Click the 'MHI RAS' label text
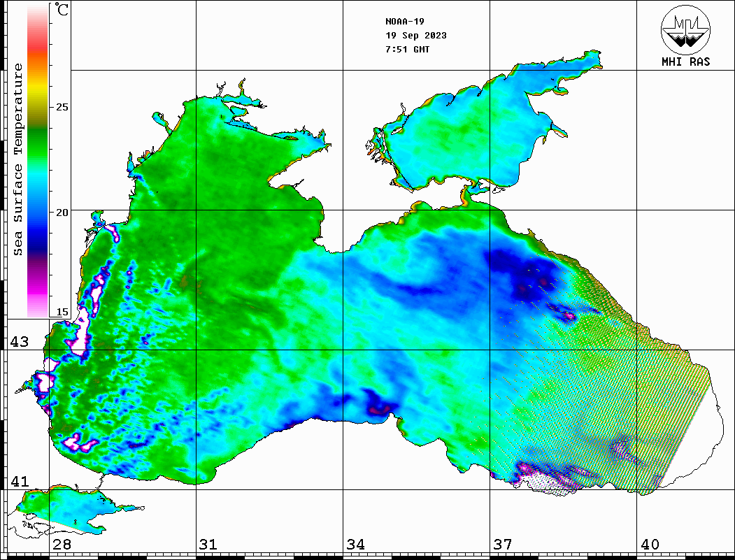 click(686, 62)
